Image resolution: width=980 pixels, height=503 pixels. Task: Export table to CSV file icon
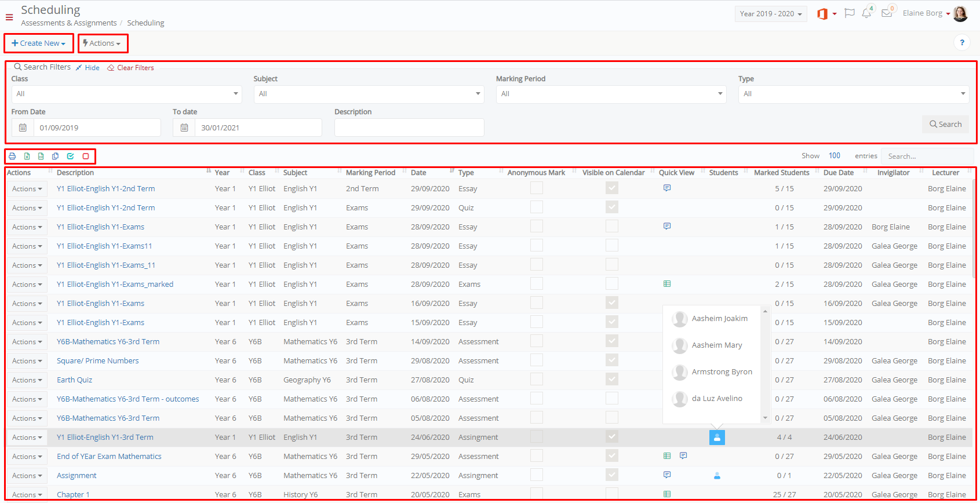pyautogui.click(x=41, y=156)
